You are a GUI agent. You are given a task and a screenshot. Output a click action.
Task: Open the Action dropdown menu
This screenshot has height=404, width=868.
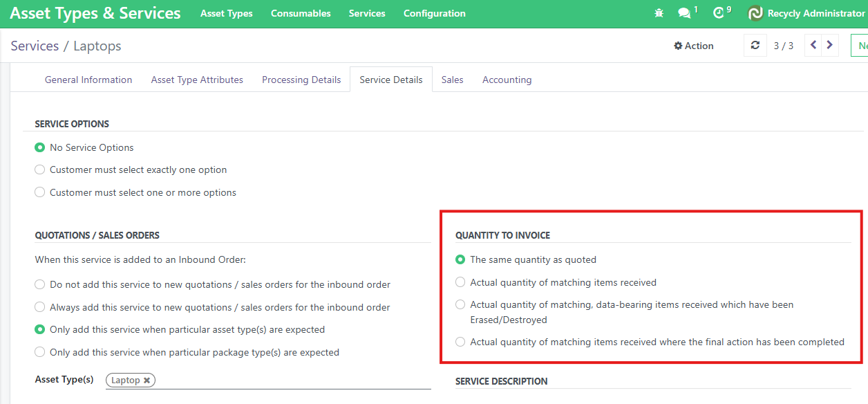point(694,46)
